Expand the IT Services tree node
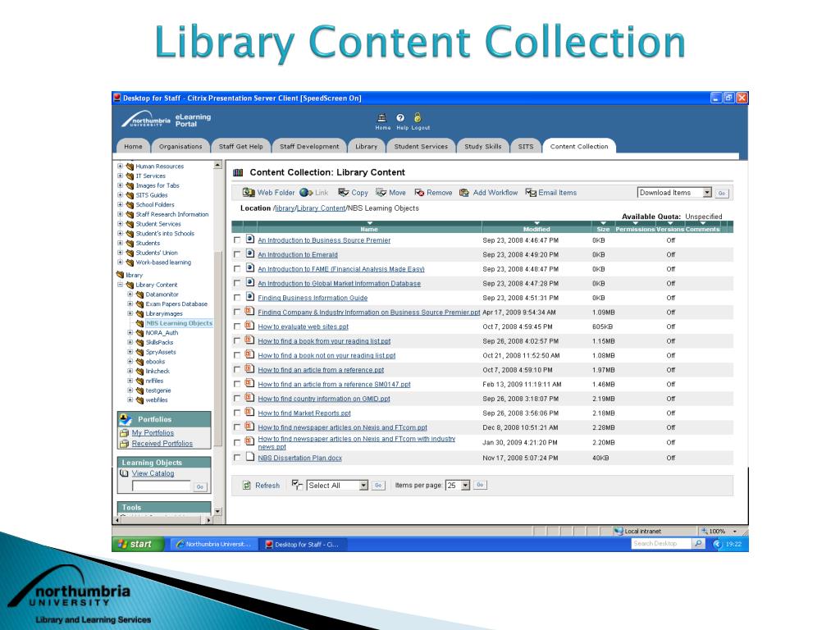 point(120,176)
